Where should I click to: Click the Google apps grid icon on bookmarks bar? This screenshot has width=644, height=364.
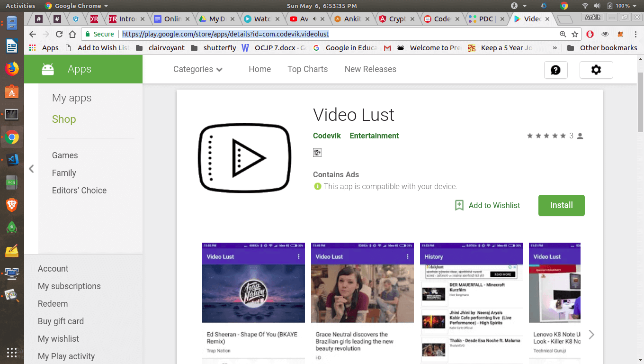(32, 47)
